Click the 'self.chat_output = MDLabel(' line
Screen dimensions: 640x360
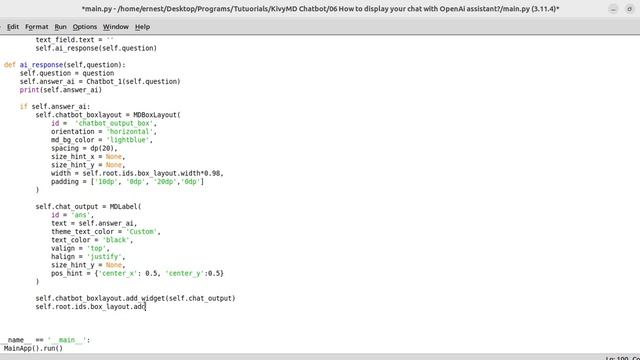pyautogui.click(x=88, y=207)
